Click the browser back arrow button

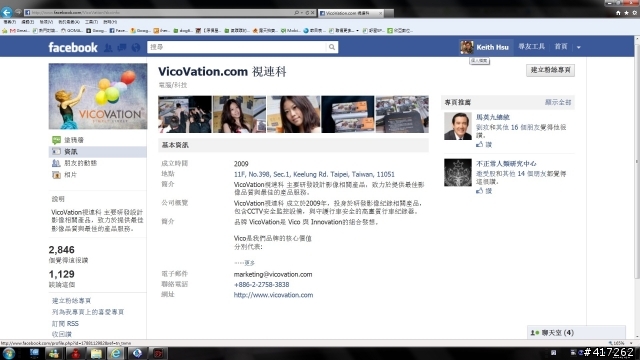click(x=7, y=12)
